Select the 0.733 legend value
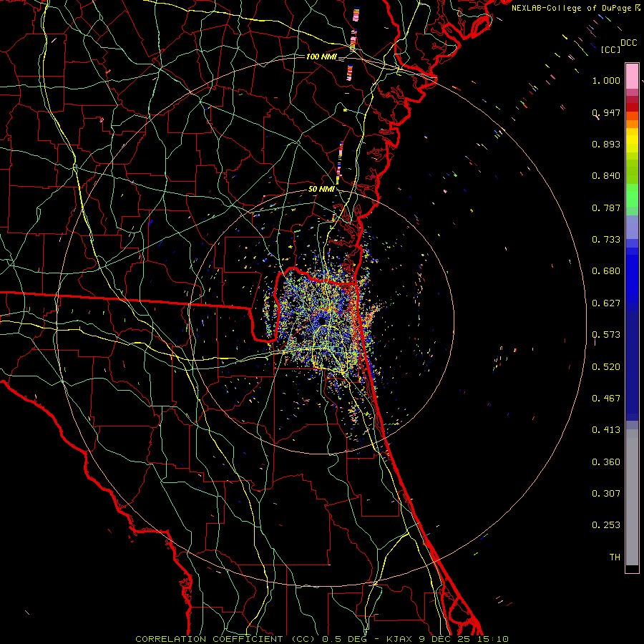 [x=606, y=240]
